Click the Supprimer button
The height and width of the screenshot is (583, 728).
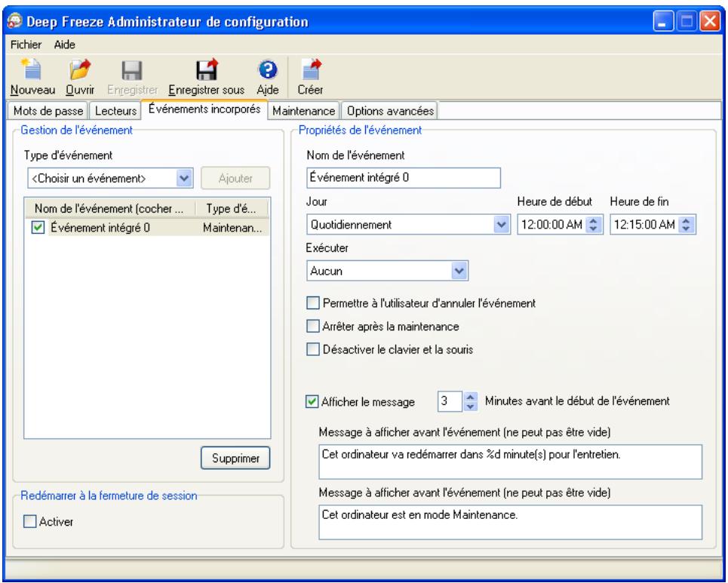pyautogui.click(x=235, y=458)
